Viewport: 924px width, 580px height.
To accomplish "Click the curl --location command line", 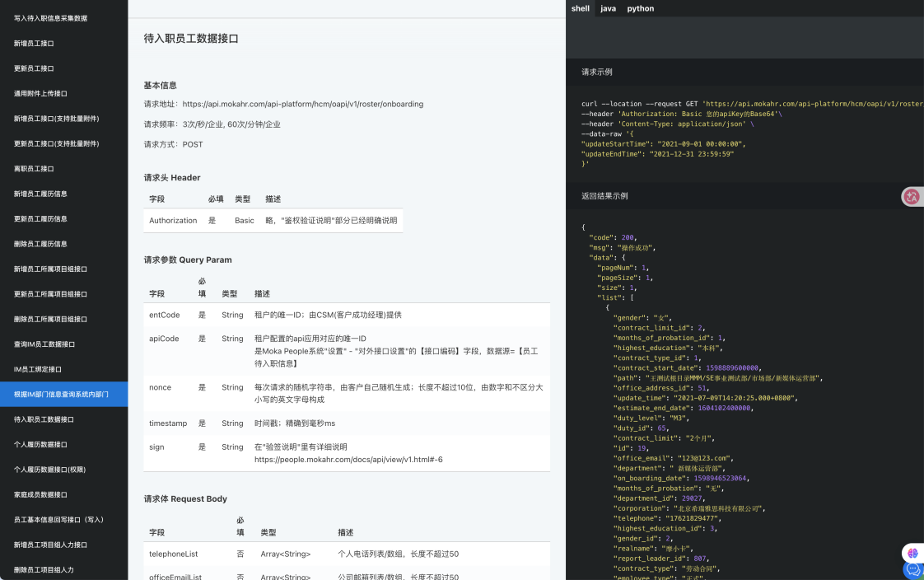I will click(752, 104).
